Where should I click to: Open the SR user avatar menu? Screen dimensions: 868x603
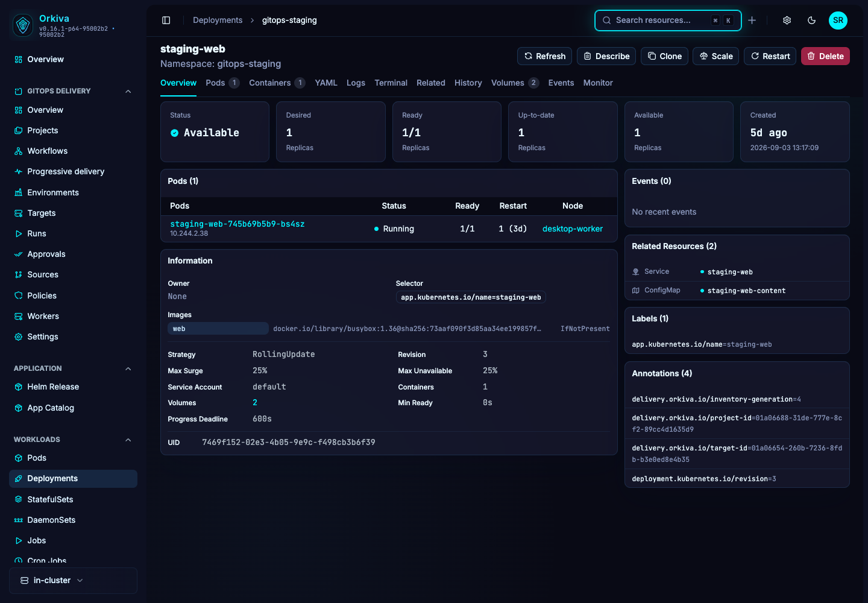(838, 21)
